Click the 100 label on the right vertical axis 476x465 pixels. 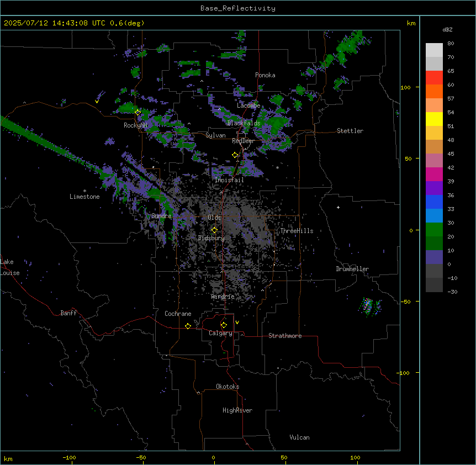pos(405,87)
